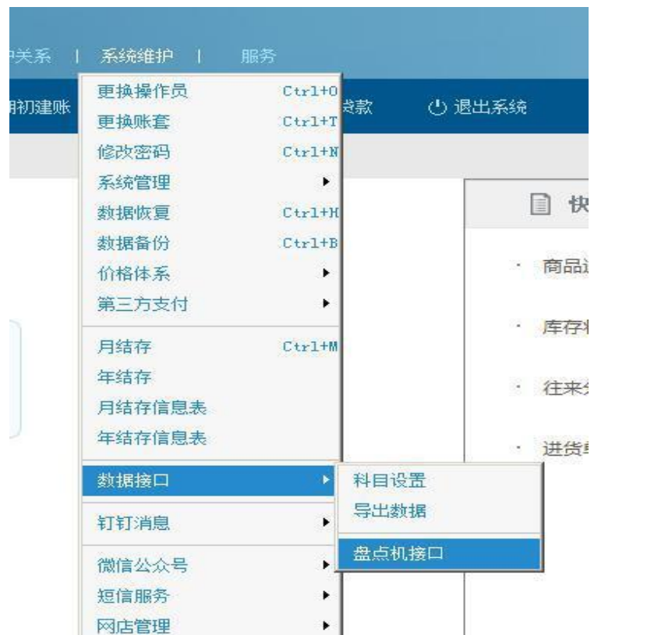
Task: Expand the 系统管理 submenu
Action: click(x=133, y=182)
